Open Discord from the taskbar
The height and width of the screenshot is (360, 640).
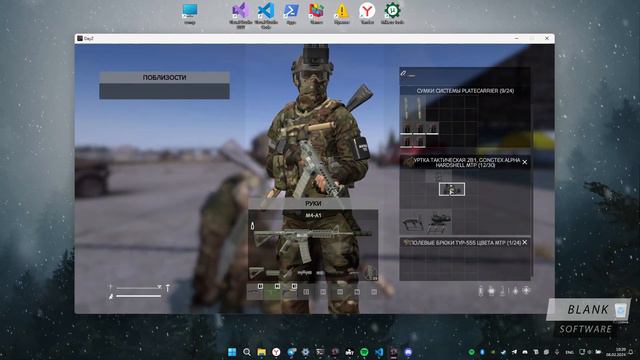coord(408,352)
